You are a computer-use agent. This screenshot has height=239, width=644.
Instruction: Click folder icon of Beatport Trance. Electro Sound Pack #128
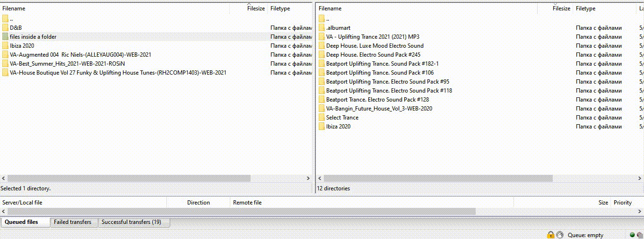pyautogui.click(x=322, y=100)
